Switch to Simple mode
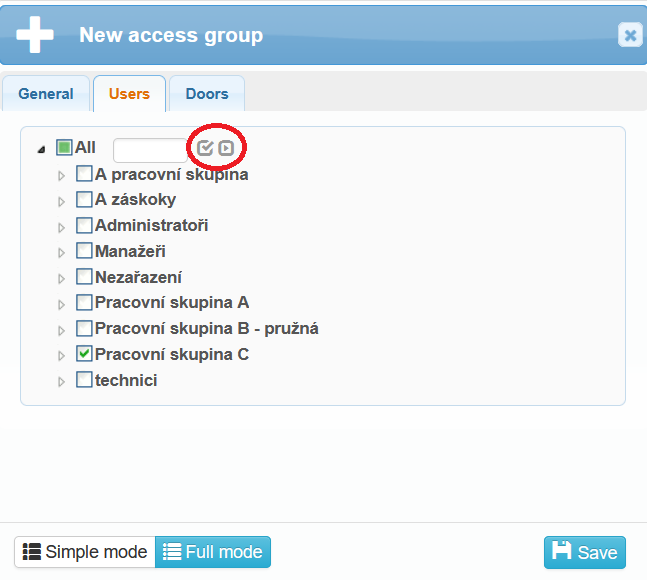Screen dimensions: 647x580 pyautogui.click(x=85, y=552)
